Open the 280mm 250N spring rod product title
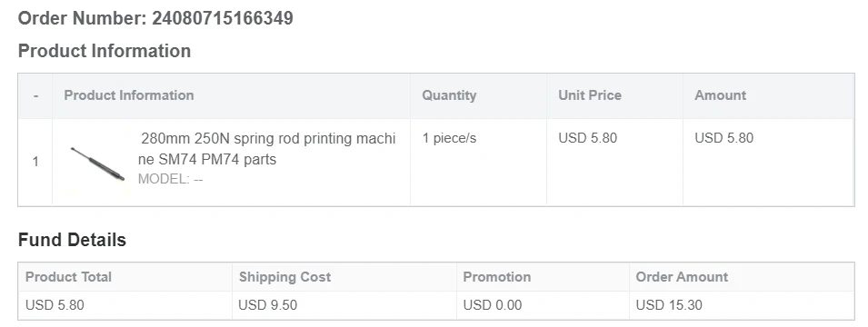 pyautogui.click(x=267, y=149)
